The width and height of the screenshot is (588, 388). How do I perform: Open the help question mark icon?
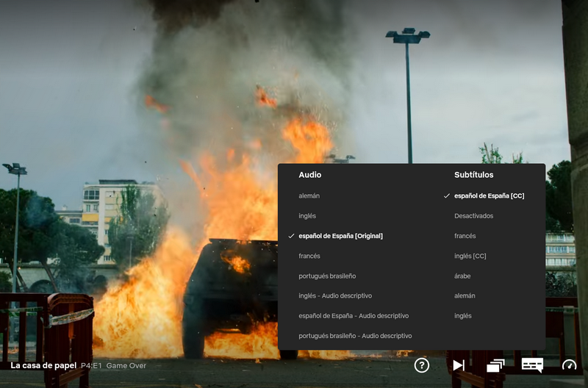[x=421, y=365]
